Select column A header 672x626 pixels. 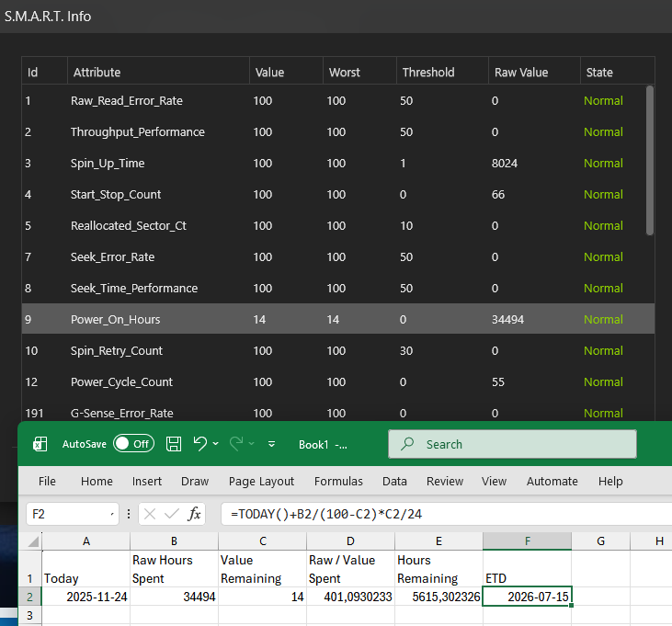tap(86, 541)
